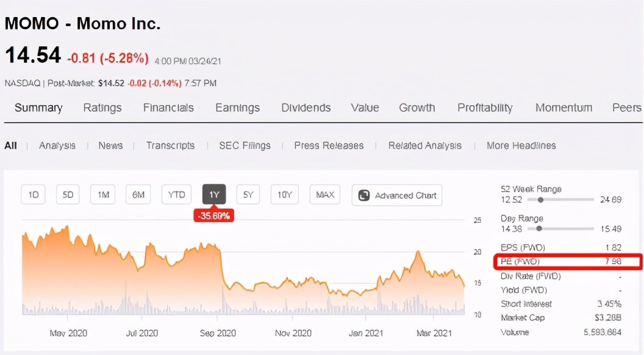Open the Dividends tab

pyautogui.click(x=306, y=108)
